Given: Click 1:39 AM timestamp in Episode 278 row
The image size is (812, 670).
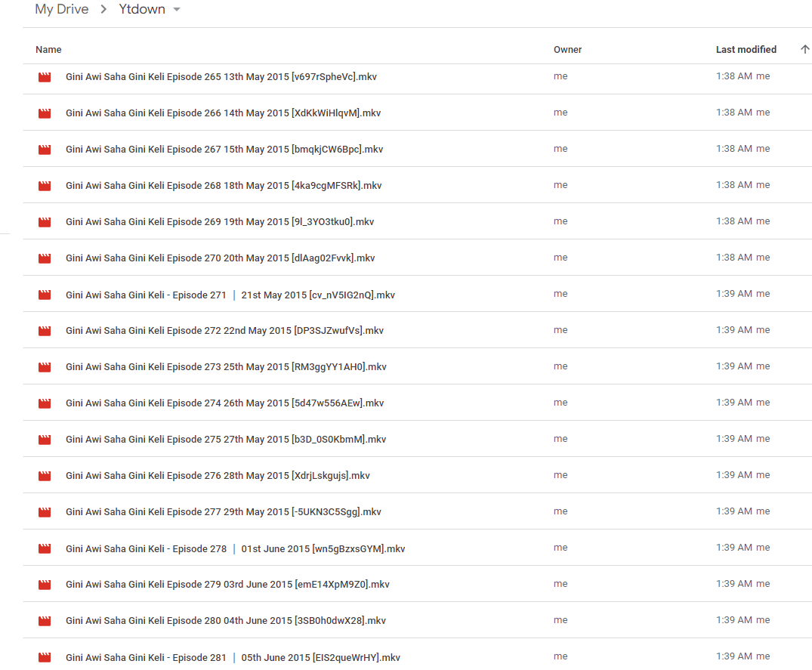Looking at the screenshot, I should coord(733,548).
